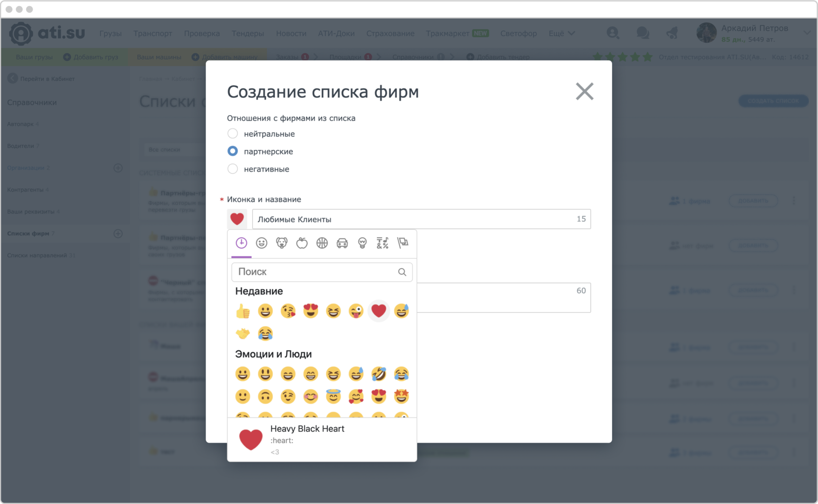Open the chat messages icon in header

tap(643, 33)
